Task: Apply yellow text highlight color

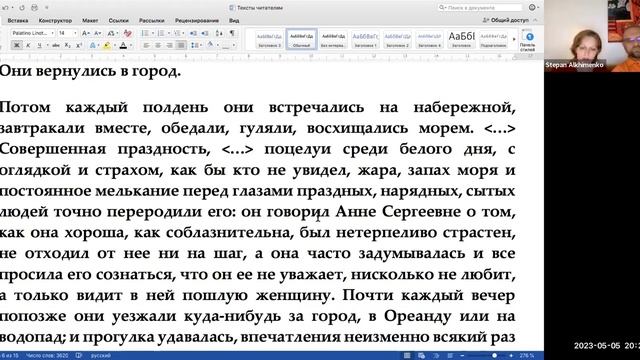Action: point(107,45)
